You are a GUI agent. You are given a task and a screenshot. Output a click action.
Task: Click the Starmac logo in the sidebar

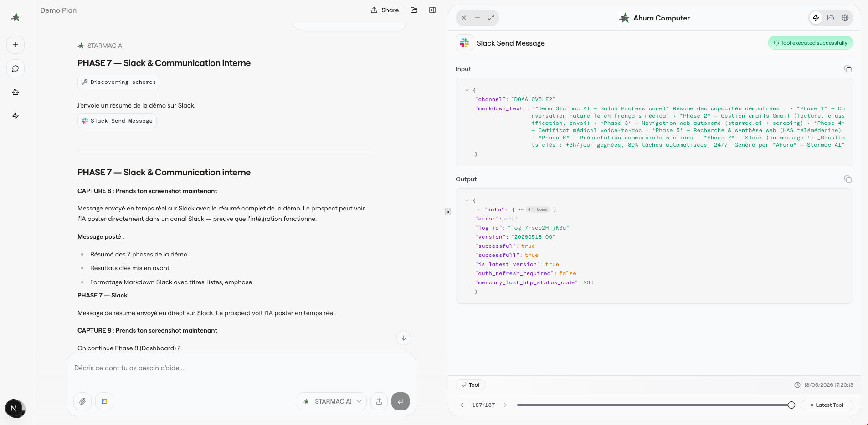pyautogui.click(x=15, y=18)
